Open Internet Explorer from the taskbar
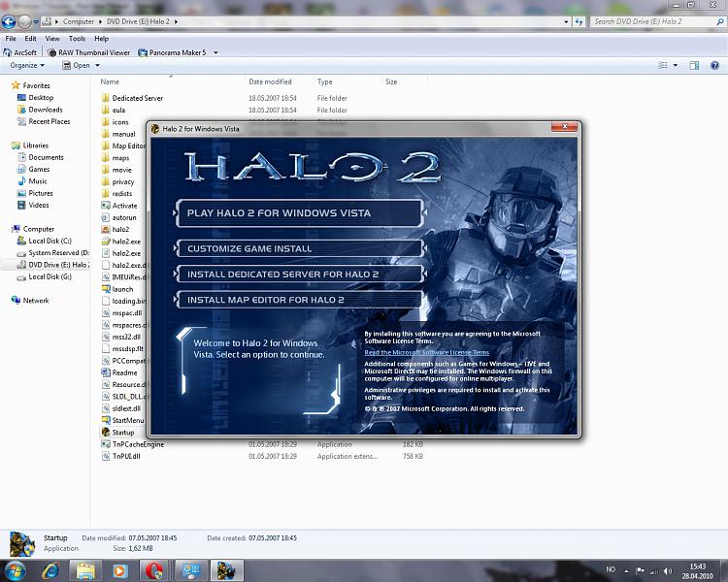Viewport: 728px width, 582px height. point(50,570)
